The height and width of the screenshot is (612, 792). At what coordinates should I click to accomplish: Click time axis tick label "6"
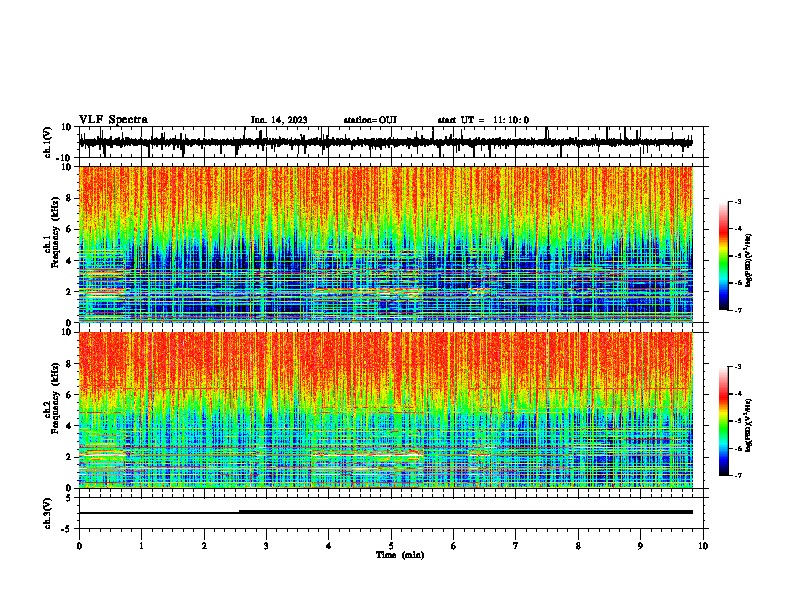click(x=454, y=546)
